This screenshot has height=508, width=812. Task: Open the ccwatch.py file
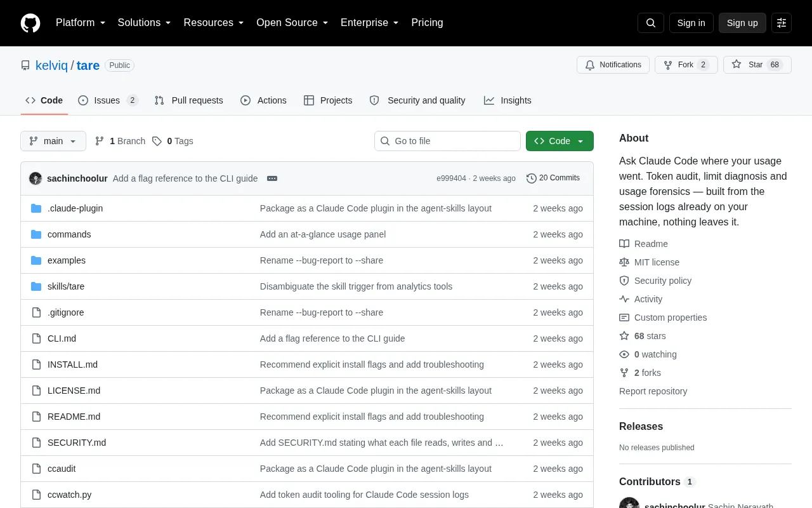click(70, 495)
